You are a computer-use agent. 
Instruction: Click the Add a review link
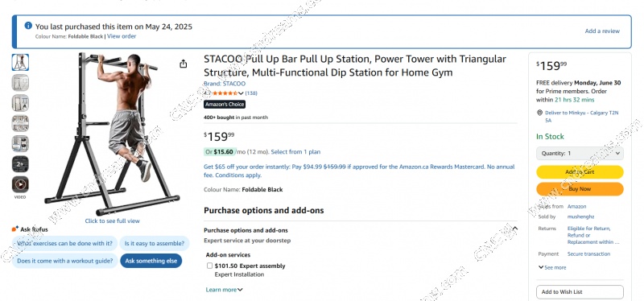click(x=602, y=31)
